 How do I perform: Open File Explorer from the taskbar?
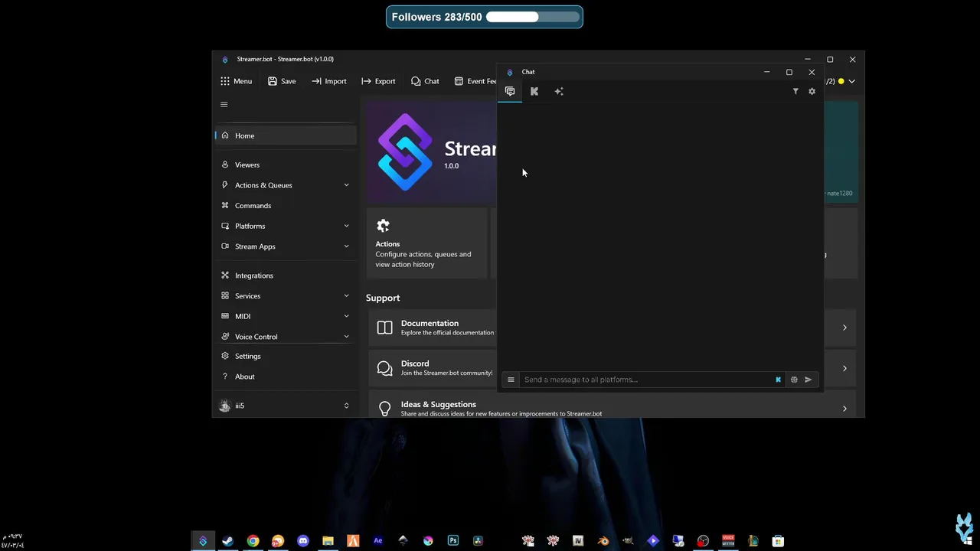[x=328, y=541]
